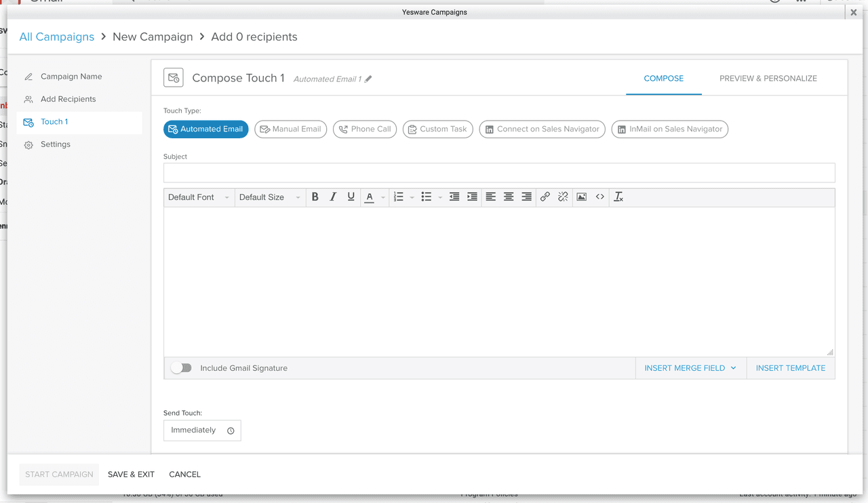Viewport: 868px width, 503px height.
Task: Select Connect on Sales Navigator type
Action: [x=542, y=129]
